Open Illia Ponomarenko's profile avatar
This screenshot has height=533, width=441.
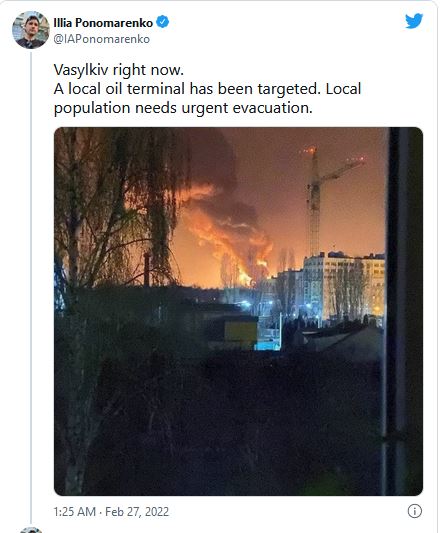click(x=31, y=30)
